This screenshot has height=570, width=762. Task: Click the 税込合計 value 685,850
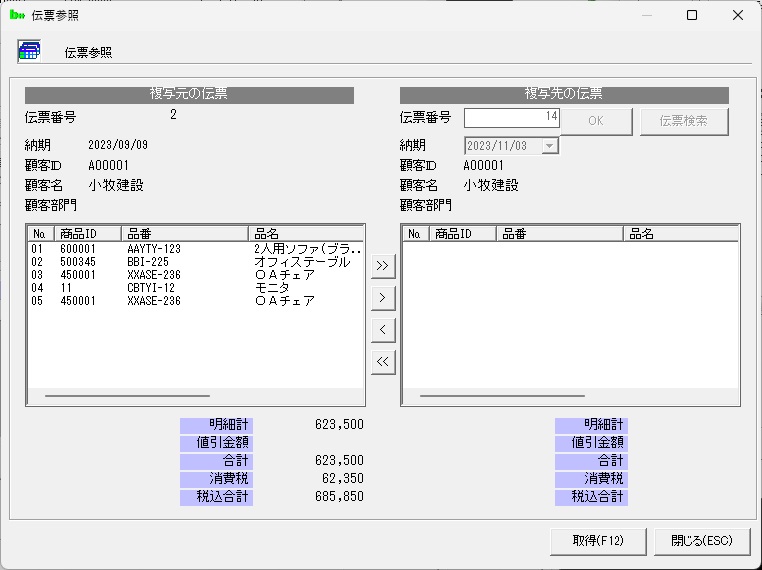(339, 496)
